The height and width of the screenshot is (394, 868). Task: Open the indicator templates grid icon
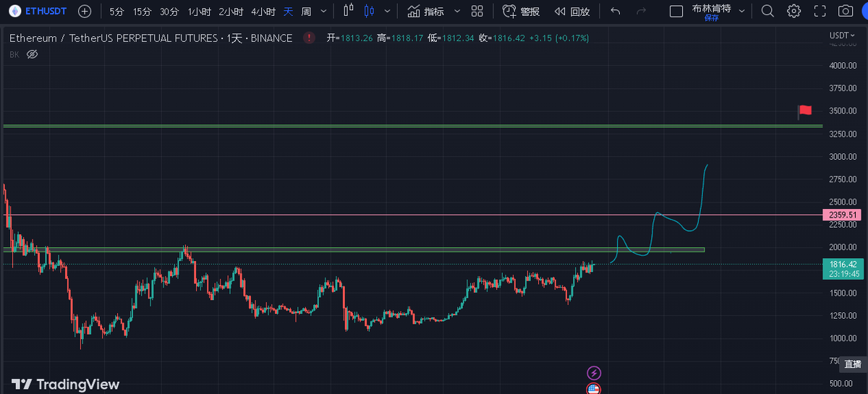tap(477, 12)
